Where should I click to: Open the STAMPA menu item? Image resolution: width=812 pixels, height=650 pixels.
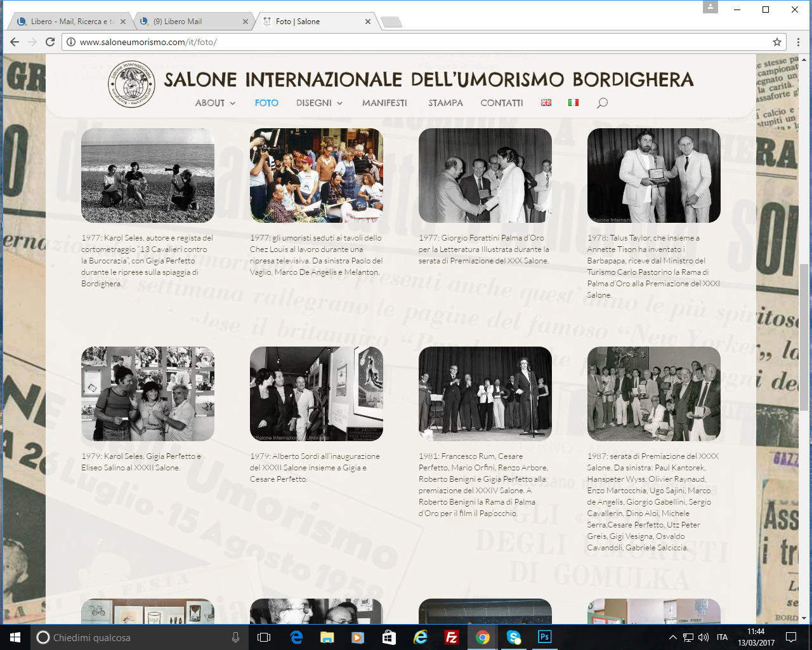click(x=445, y=103)
